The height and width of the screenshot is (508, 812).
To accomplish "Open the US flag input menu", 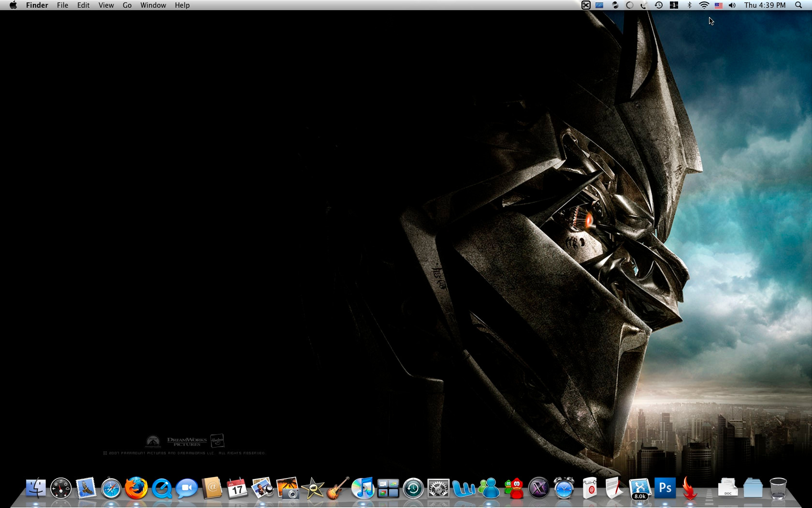I will [719, 5].
